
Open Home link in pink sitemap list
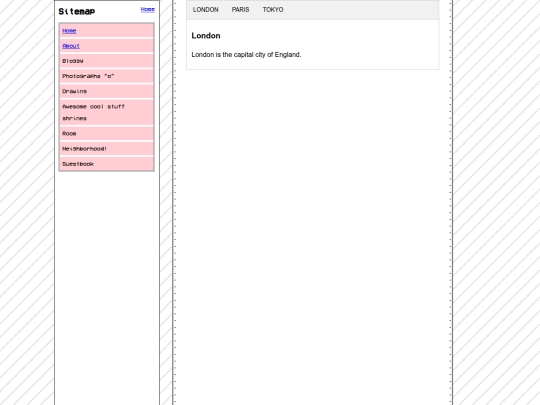(69, 31)
